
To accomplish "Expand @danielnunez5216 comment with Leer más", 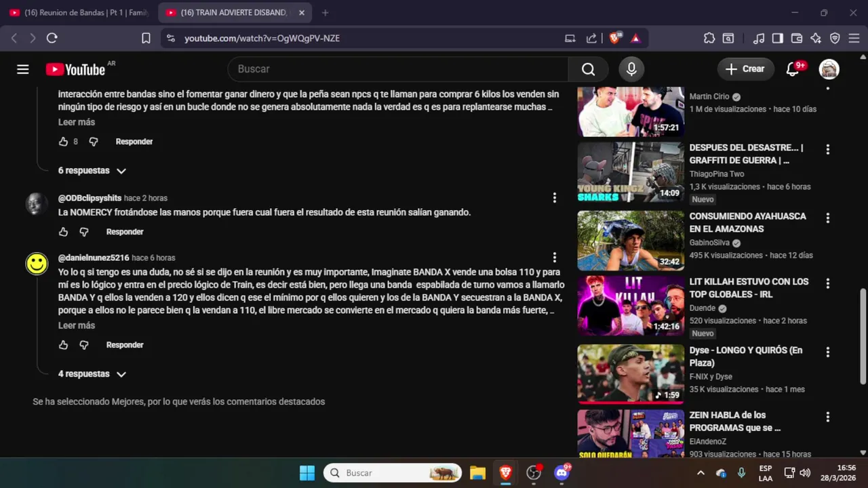I will (x=77, y=325).
